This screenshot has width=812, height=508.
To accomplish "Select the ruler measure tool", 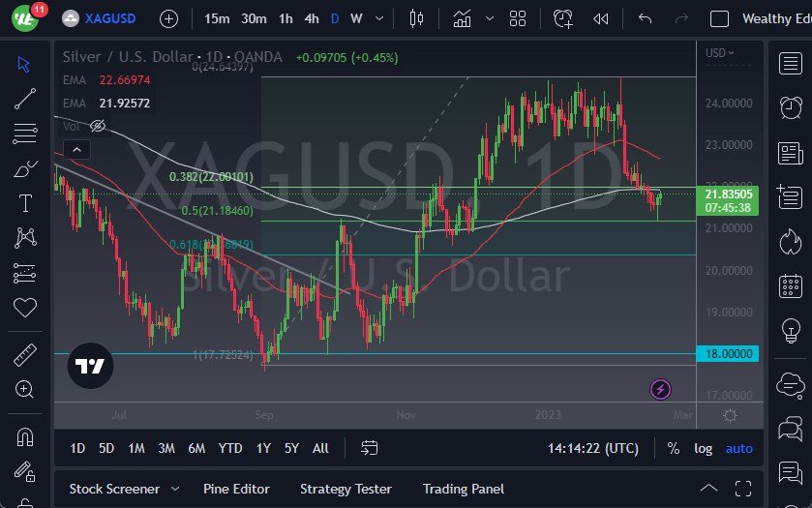I will pyautogui.click(x=24, y=355).
